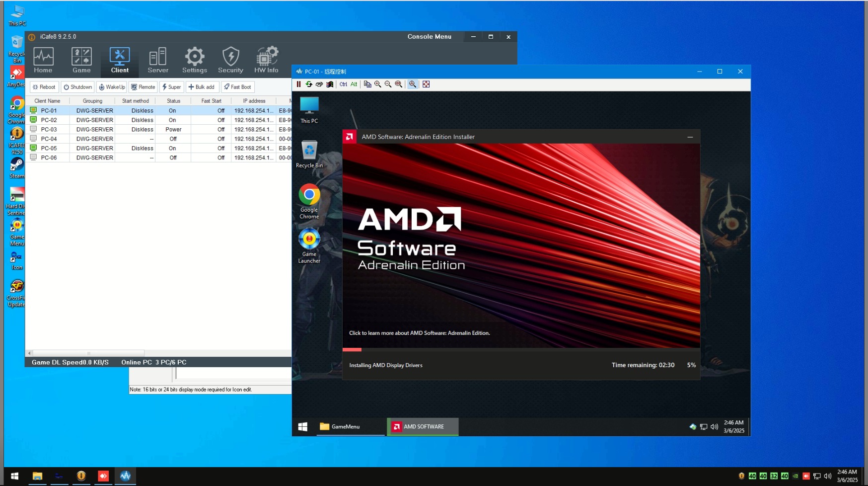Screen dimensions: 868x486
Task: Click the Remote button
Action: coord(143,87)
